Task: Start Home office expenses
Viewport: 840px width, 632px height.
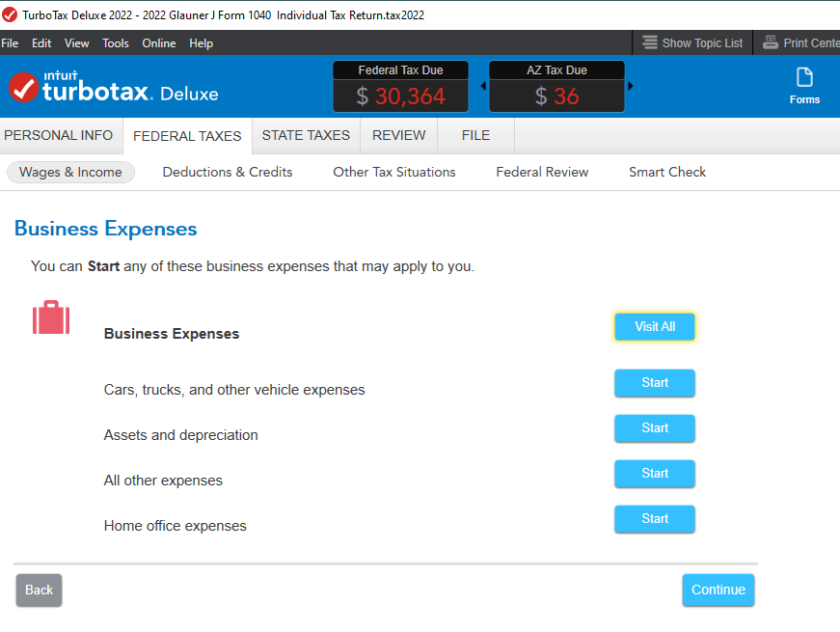Action: pos(655,519)
